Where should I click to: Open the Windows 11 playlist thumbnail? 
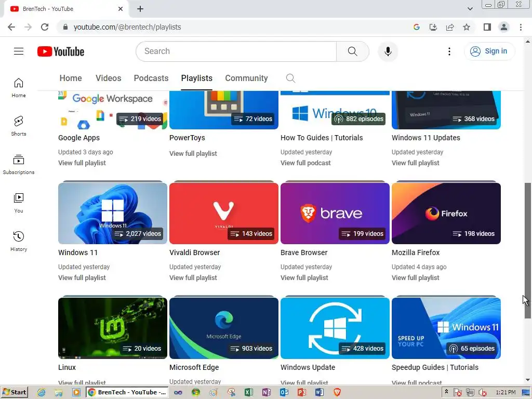(113, 213)
